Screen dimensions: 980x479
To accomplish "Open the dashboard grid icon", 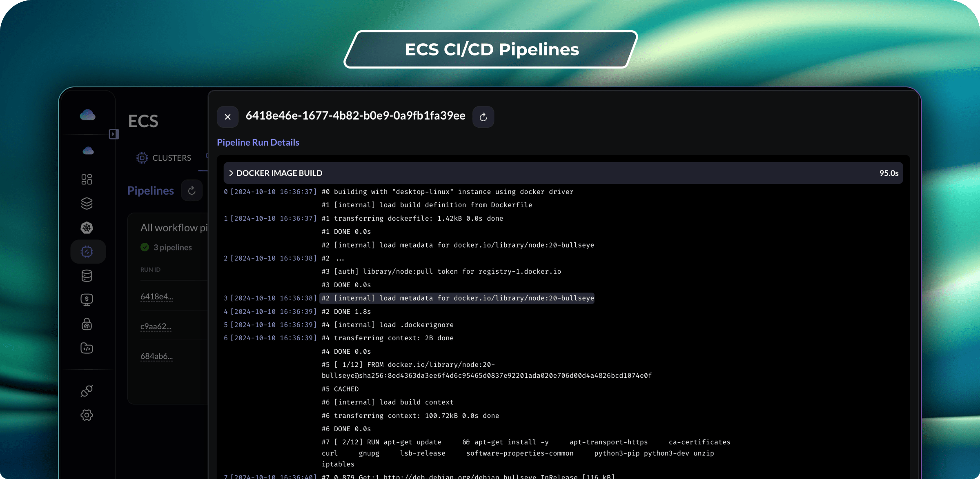I will coord(87,179).
